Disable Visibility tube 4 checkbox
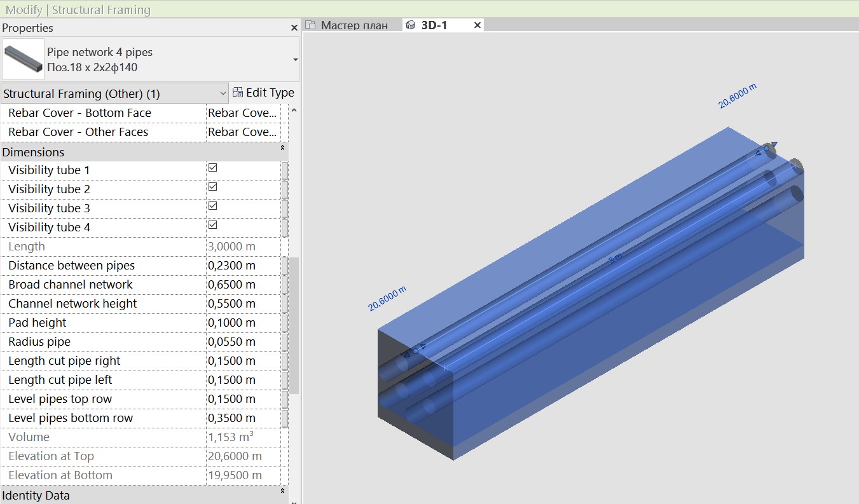 point(213,225)
